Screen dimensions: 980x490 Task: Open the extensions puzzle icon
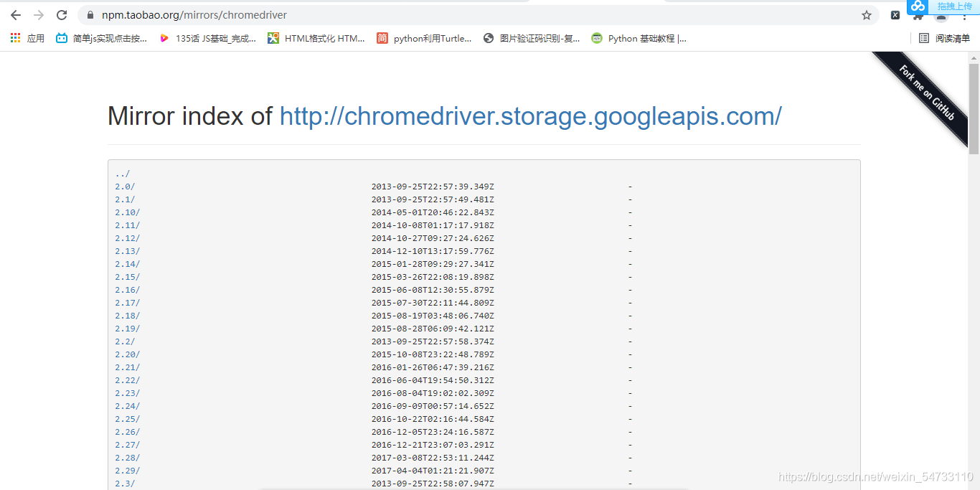tap(918, 16)
